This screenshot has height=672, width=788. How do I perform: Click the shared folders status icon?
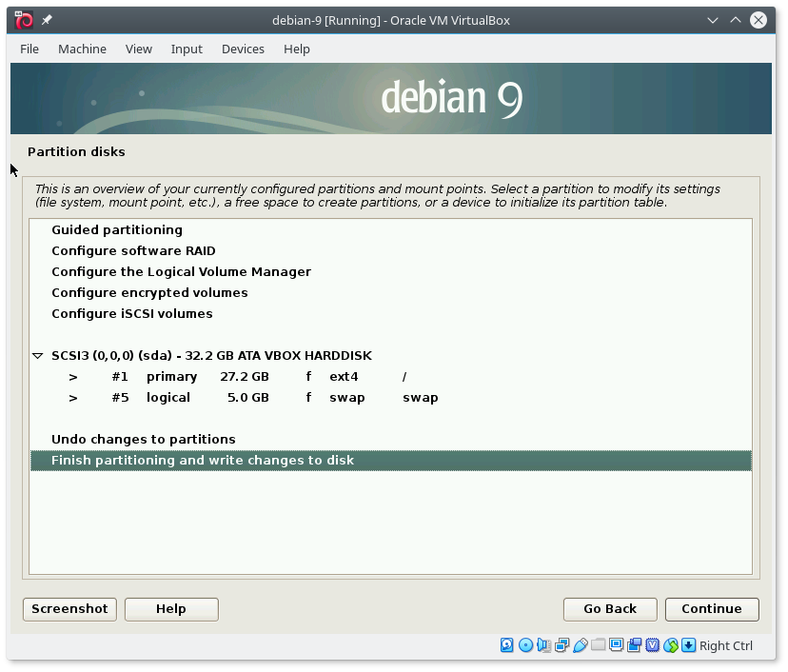tap(598, 645)
